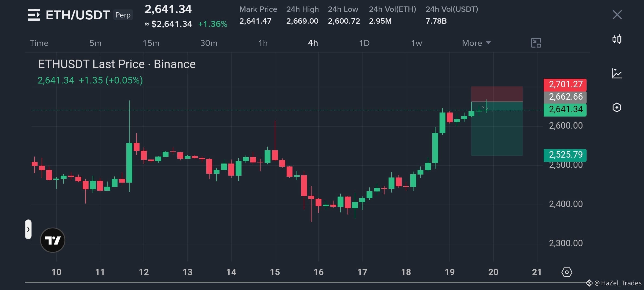Screen dimensions: 644x290
Task: Click the shrink chart view icon
Action: click(x=536, y=43)
